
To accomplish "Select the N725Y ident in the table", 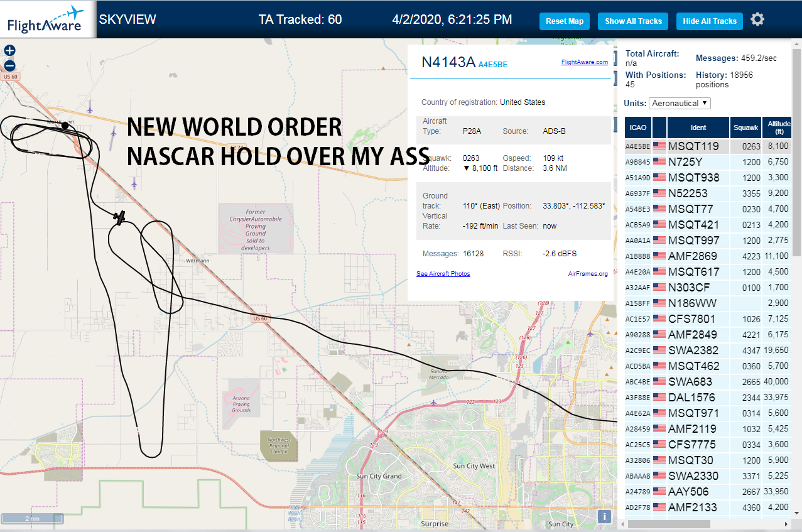I will 685,162.
